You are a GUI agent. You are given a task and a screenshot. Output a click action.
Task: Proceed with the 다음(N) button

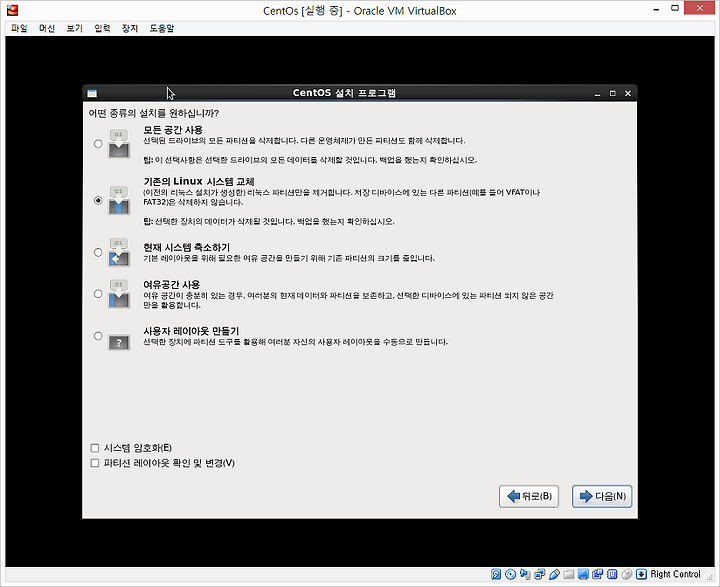(x=602, y=496)
